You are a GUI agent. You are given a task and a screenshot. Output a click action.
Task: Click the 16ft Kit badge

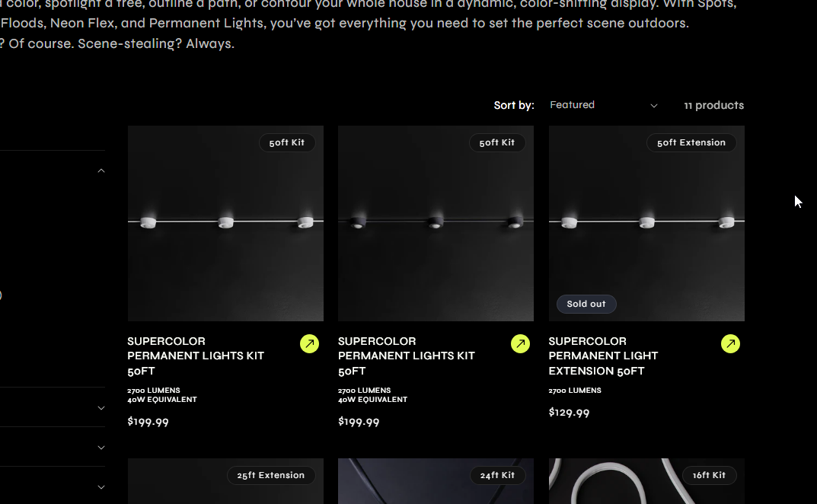[x=709, y=475]
